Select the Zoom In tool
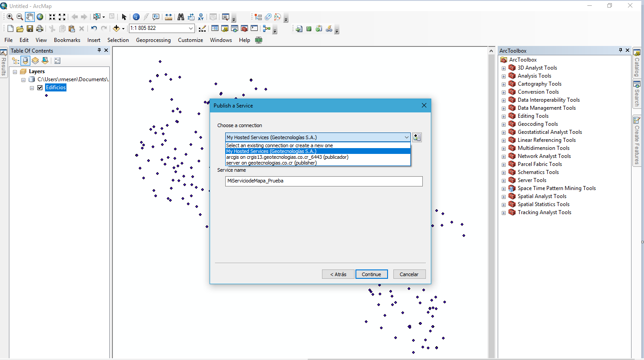The height and width of the screenshot is (360, 644). point(10,17)
